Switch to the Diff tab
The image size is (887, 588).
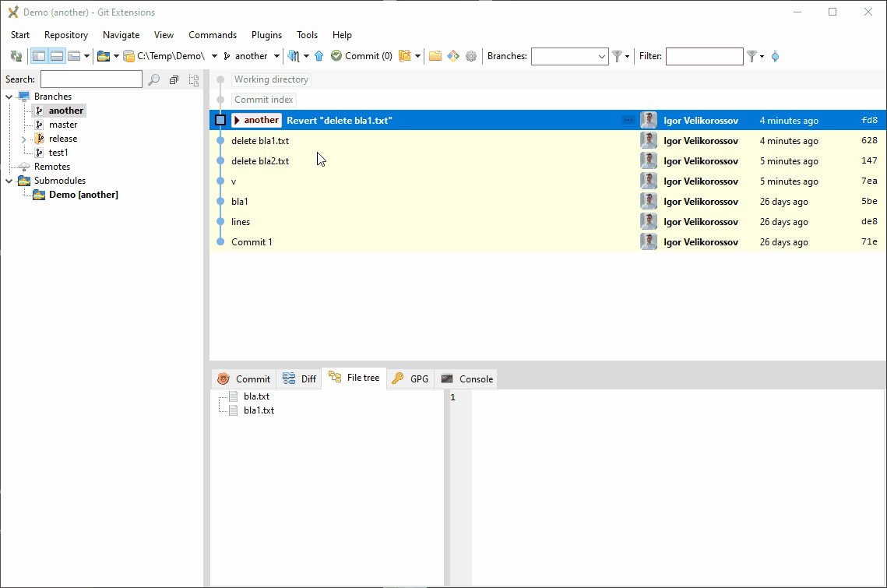coord(299,379)
